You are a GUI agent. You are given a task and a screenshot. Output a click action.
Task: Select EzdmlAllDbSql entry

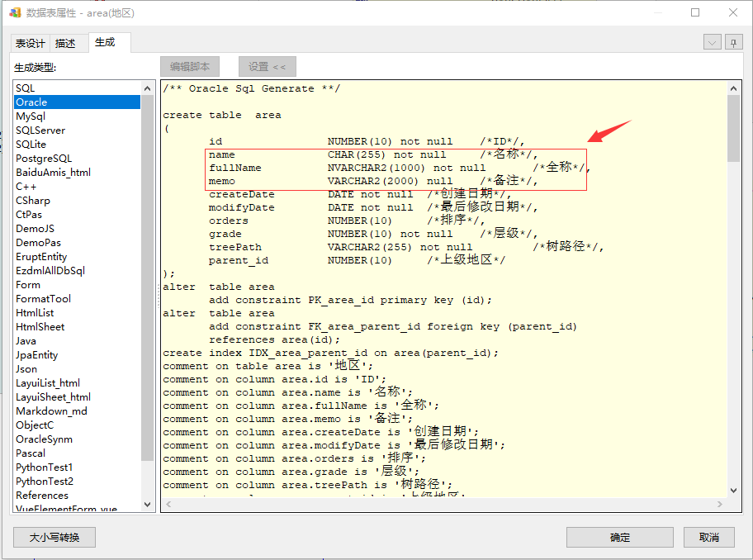[78, 270]
